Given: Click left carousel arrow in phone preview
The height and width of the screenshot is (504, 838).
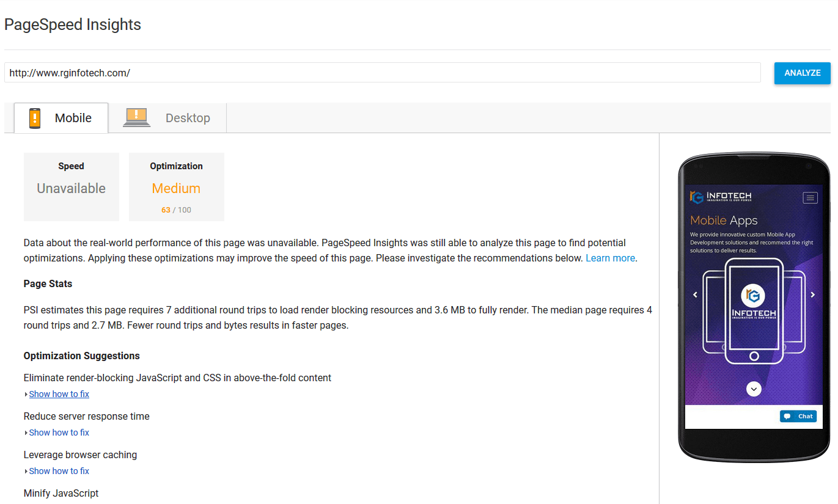Looking at the screenshot, I should (695, 294).
